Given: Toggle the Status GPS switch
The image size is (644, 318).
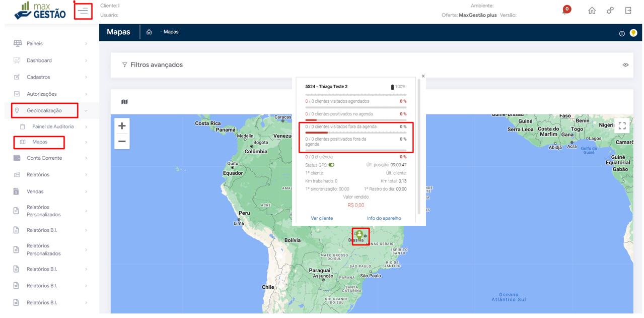Looking at the screenshot, I should 331,165.
